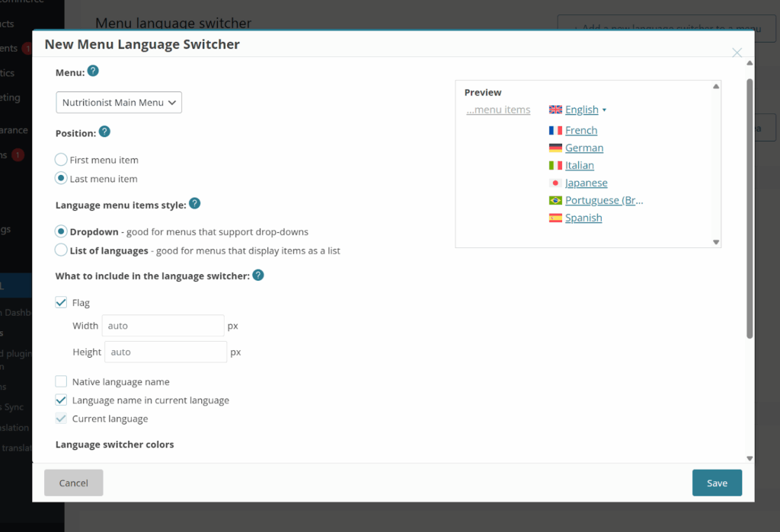Image resolution: width=780 pixels, height=532 pixels.
Task: Cancel the language switcher dialog
Action: 73,483
